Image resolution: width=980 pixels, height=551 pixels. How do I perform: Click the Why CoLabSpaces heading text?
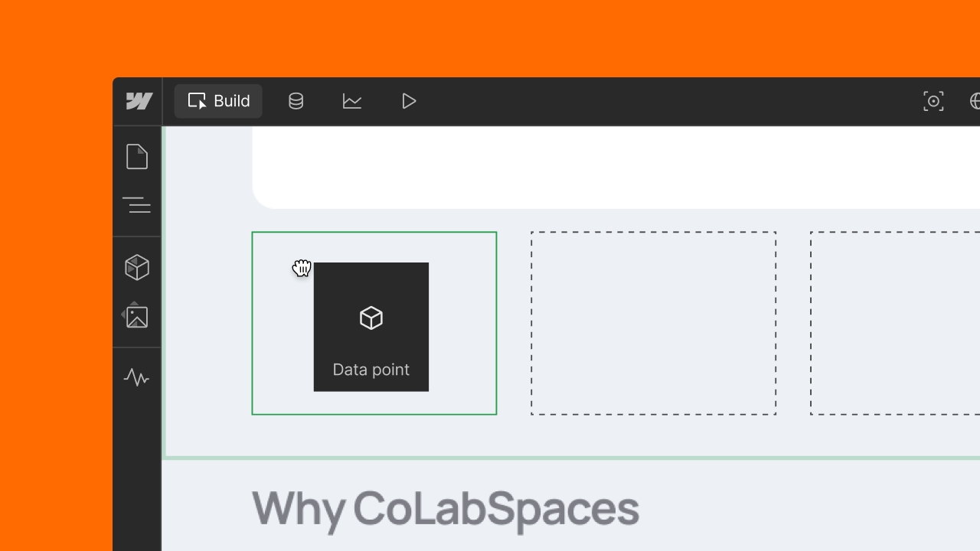click(445, 507)
